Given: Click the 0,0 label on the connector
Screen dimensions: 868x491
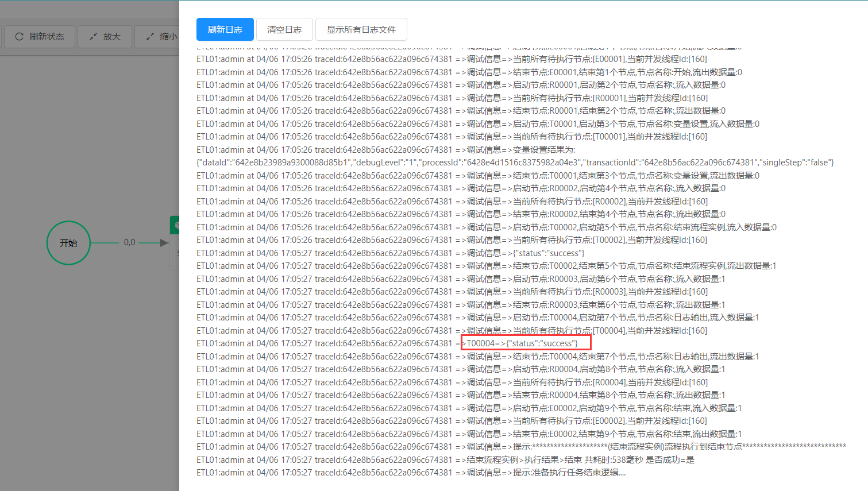Looking at the screenshot, I should point(129,242).
